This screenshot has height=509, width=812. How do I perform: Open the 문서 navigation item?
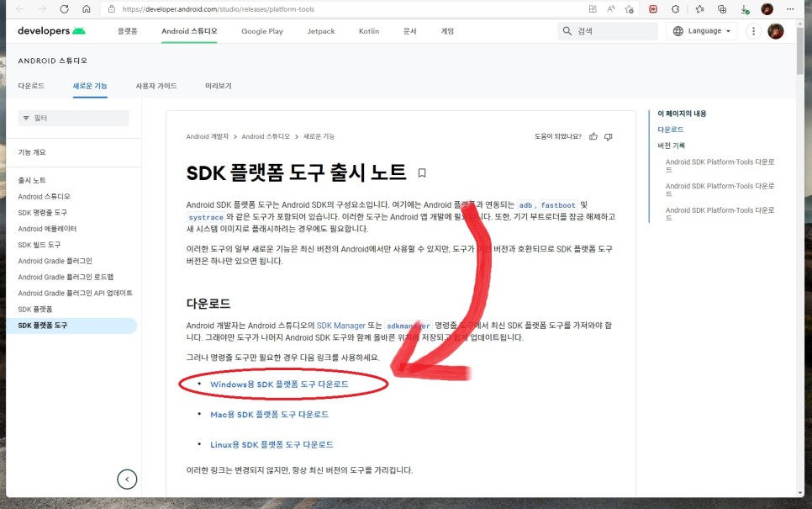click(409, 31)
